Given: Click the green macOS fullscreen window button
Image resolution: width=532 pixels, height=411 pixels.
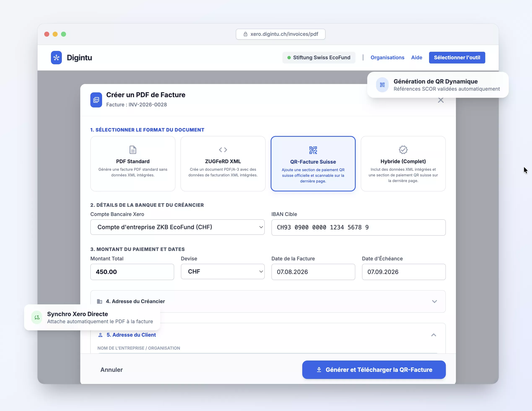Looking at the screenshot, I should [64, 34].
